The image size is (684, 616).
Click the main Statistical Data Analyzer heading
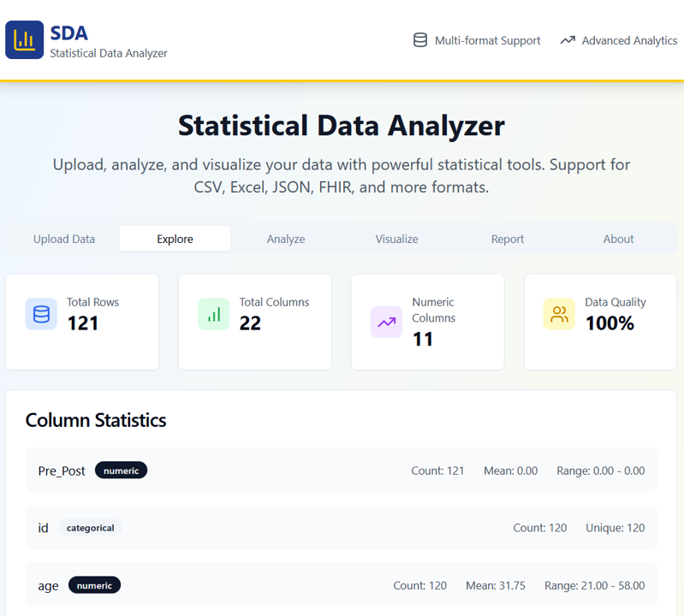(x=342, y=126)
